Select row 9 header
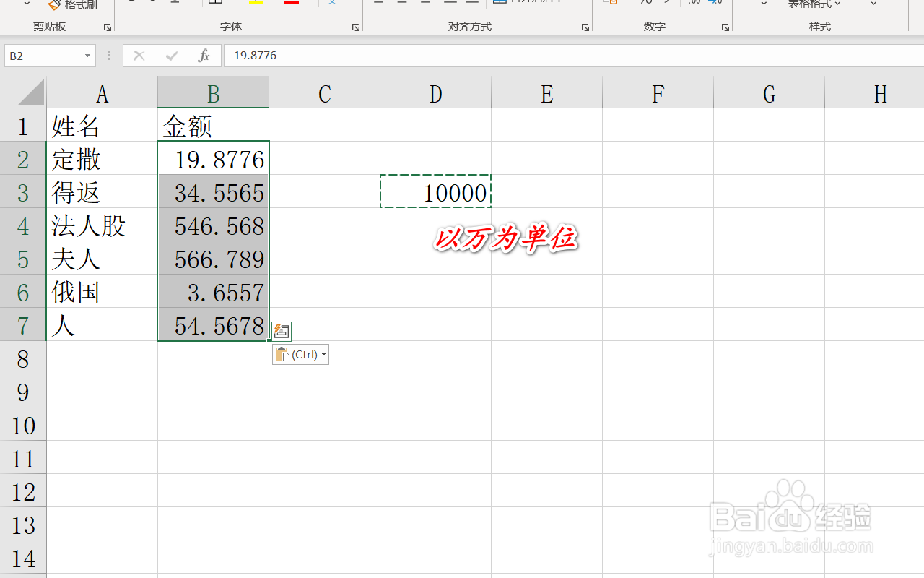This screenshot has height=578, width=924. (23, 392)
